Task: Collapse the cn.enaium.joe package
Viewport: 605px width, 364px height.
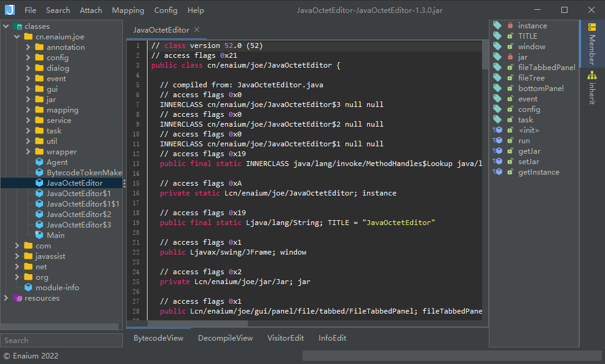Action: pyautogui.click(x=17, y=37)
